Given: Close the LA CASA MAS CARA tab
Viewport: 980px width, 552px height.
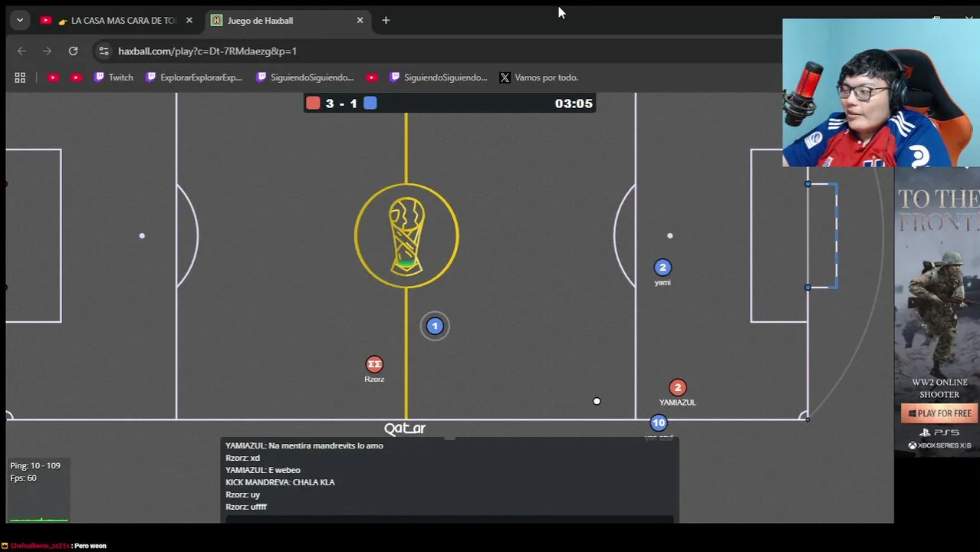Looking at the screenshot, I should tap(189, 21).
